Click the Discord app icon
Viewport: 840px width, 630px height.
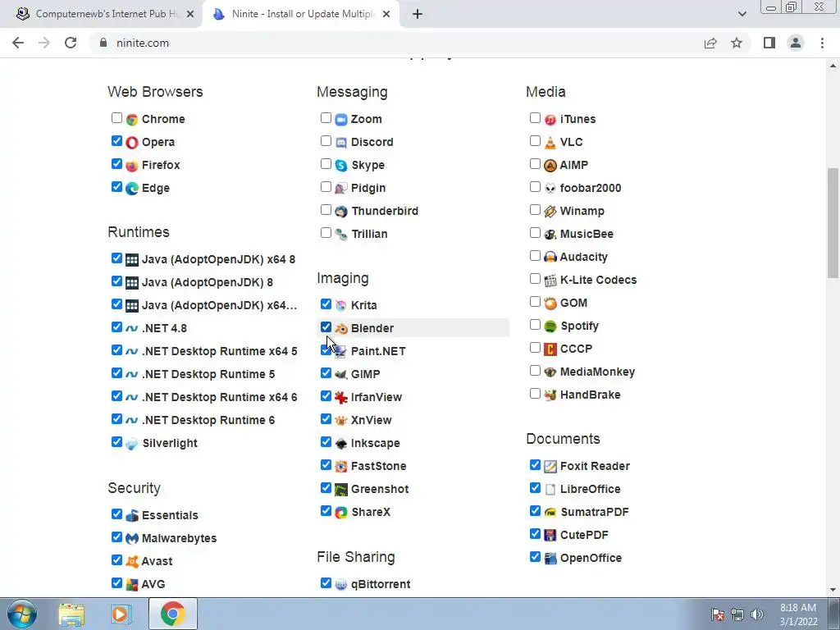click(x=341, y=143)
